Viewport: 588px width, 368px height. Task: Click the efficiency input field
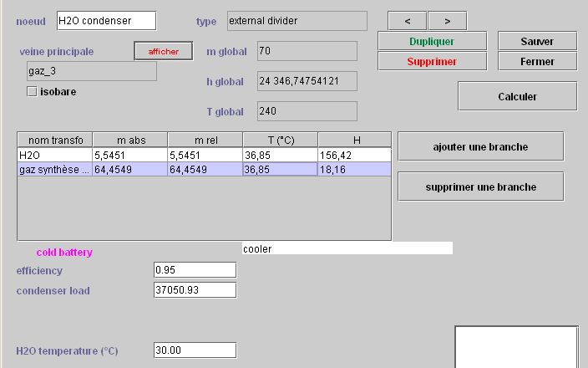(195, 270)
